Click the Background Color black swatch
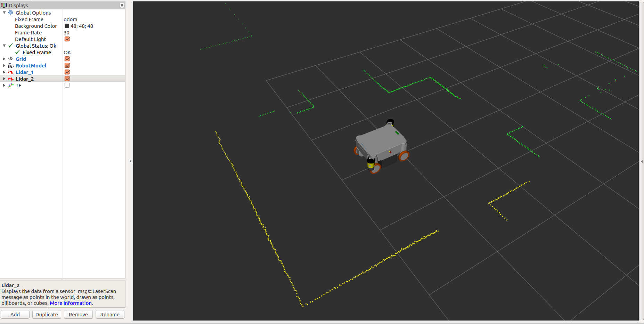 coord(67,26)
